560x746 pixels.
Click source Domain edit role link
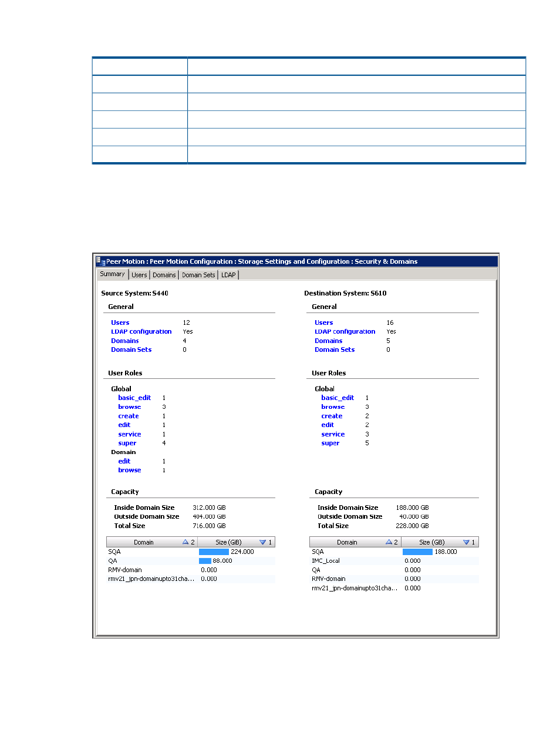coord(124,461)
